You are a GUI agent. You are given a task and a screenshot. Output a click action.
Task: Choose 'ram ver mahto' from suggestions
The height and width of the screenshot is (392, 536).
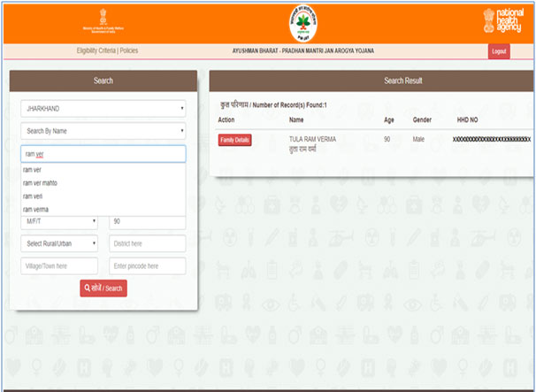click(x=40, y=183)
